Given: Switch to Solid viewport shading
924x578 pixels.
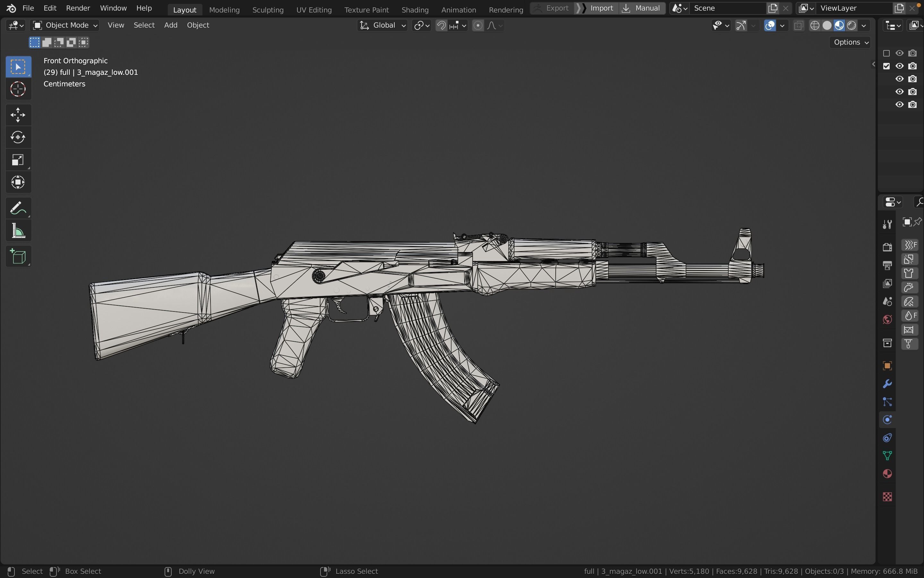Looking at the screenshot, I should pyautogui.click(x=827, y=26).
